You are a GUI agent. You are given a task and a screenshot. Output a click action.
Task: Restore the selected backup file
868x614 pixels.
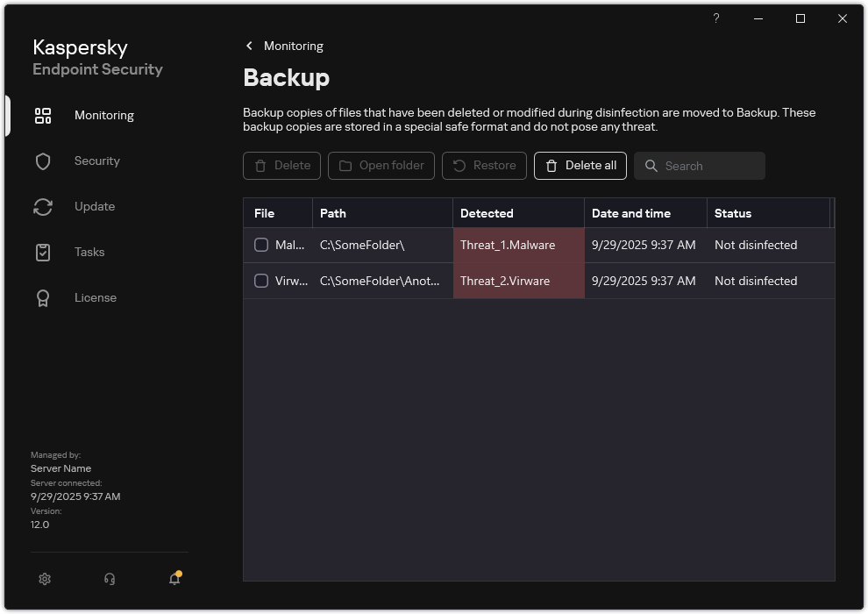(484, 166)
